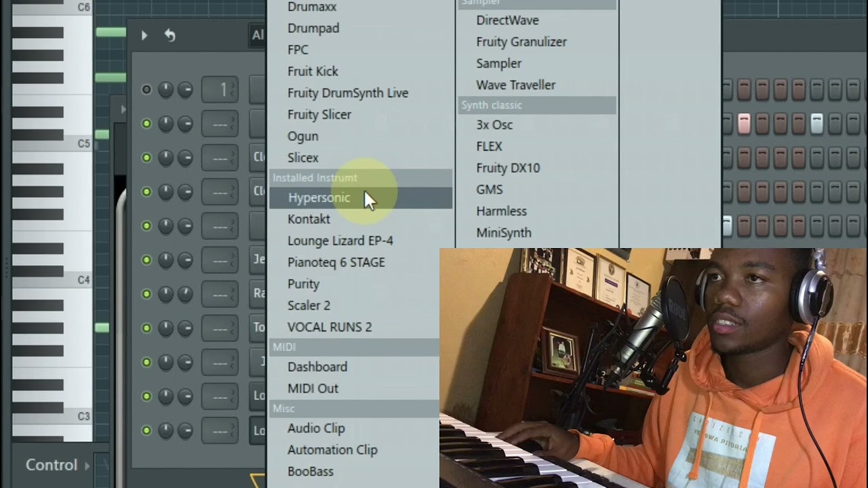Click the 'MIDI' section header
Image resolution: width=868 pixels, height=488 pixels.
[354, 347]
